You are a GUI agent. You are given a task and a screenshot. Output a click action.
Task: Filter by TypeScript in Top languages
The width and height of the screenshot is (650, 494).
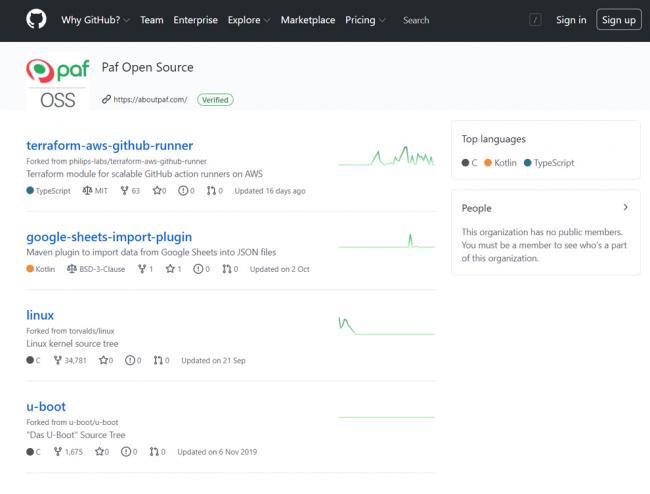[x=549, y=163]
